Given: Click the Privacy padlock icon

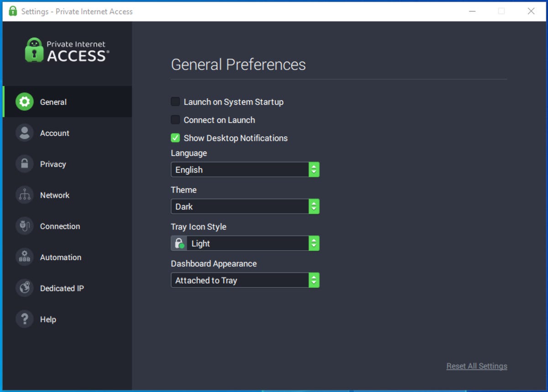Looking at the screenshot, I should 24,164.
